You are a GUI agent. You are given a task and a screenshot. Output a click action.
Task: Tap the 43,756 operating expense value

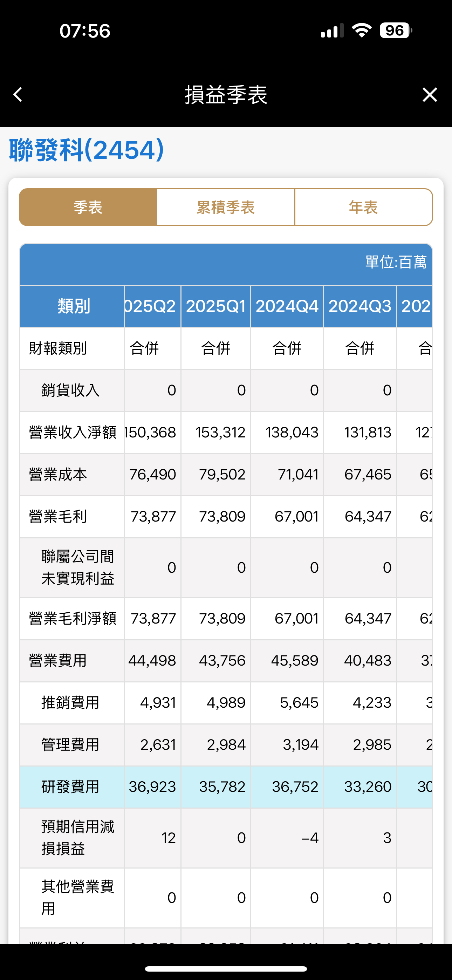(222, 661)
